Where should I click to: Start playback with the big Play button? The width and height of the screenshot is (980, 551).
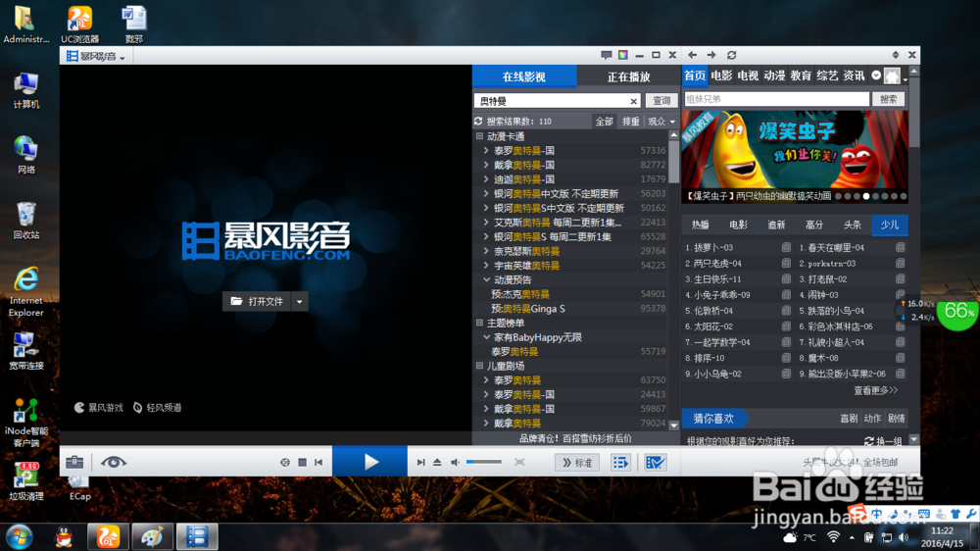pos(370,462)
